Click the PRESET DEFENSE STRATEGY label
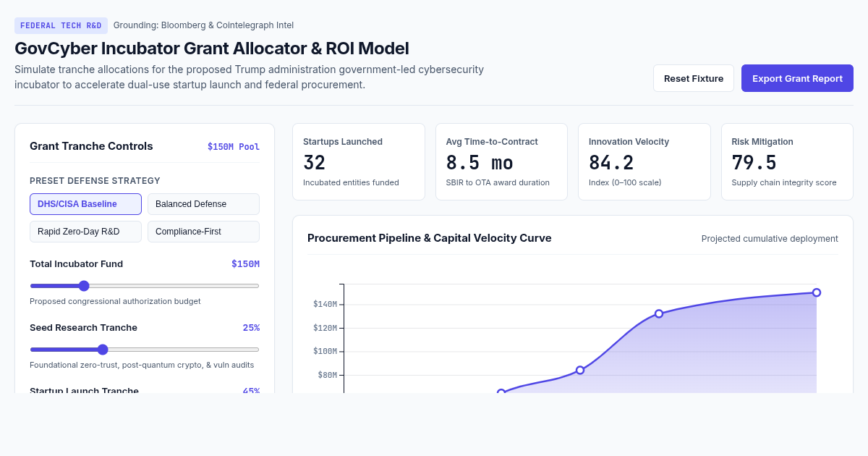This screenshot has height=456, width=868. (95, 181)
